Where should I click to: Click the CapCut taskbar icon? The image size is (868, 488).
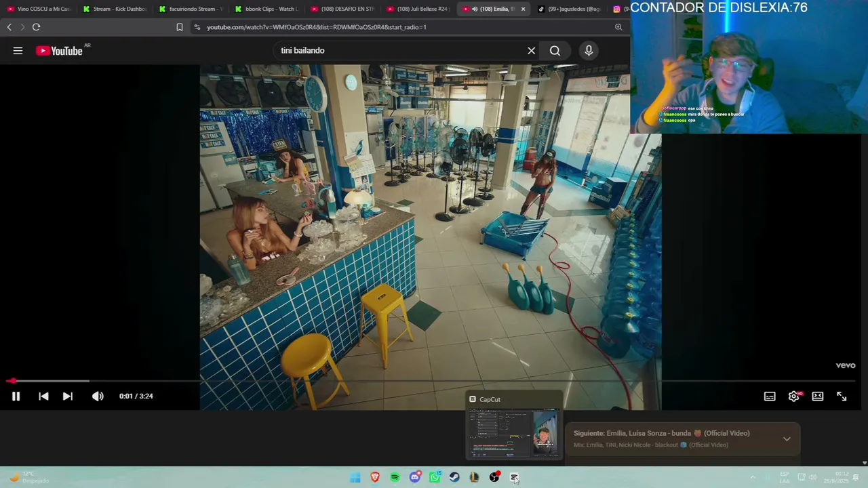coord(514,478)
